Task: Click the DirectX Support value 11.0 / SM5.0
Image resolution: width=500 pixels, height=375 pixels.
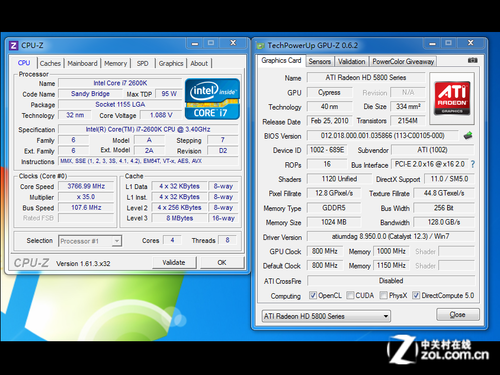Action: pos(449,179)
